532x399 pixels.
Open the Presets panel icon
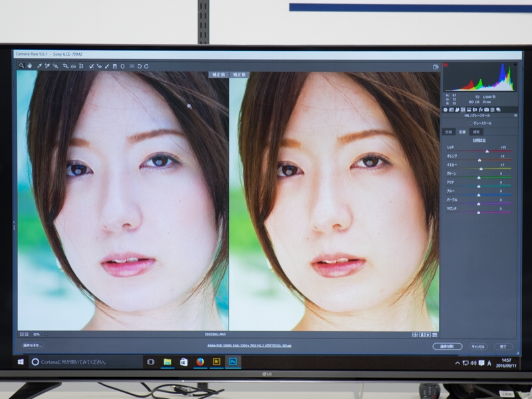click(x=492, y=110)
